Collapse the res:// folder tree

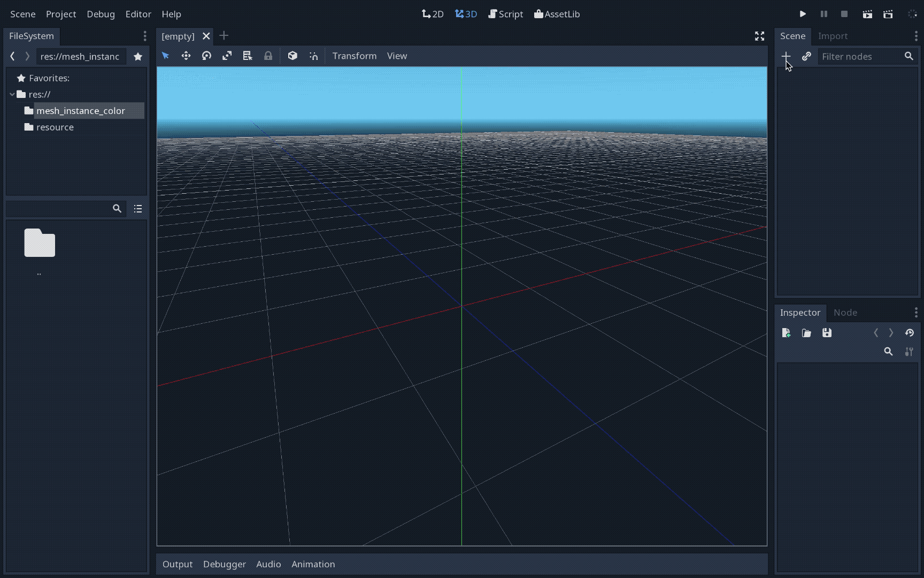pyautogui.click(x=12, y=95)
